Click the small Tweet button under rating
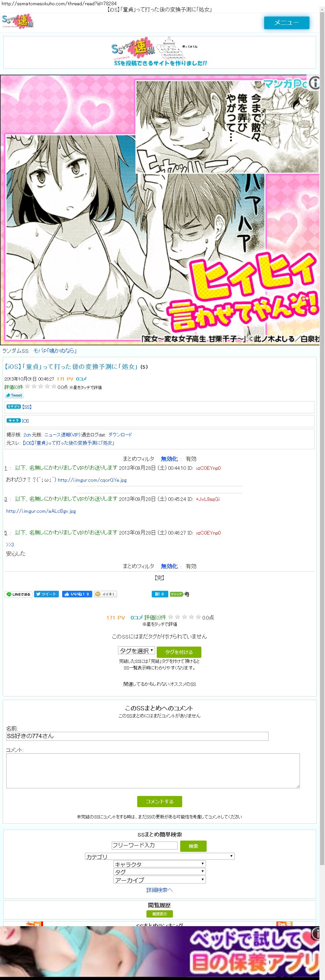Screen dimensions: 325x980 (14, 395)
